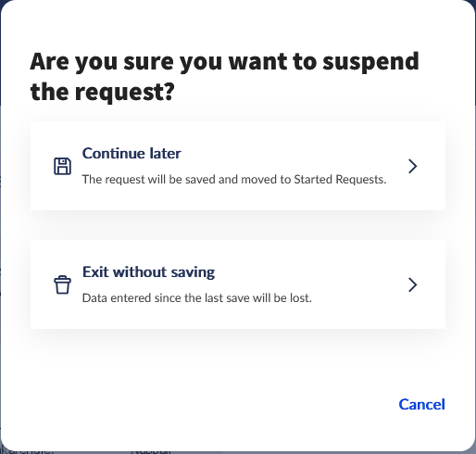This screenshot has height=454, width=476.
Task: Click the floppy disk save icon
Action: (x=62, y=166)
